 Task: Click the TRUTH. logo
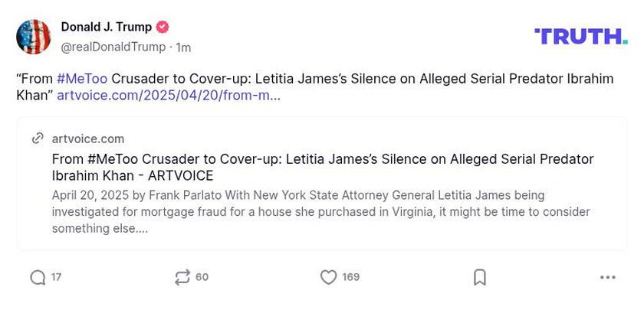(580, 36)
